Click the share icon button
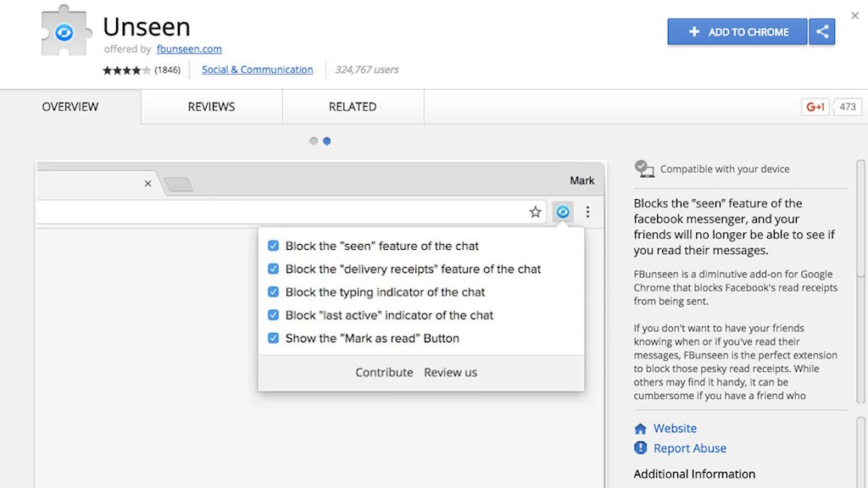The image size is (868, 488). (821, 32)
